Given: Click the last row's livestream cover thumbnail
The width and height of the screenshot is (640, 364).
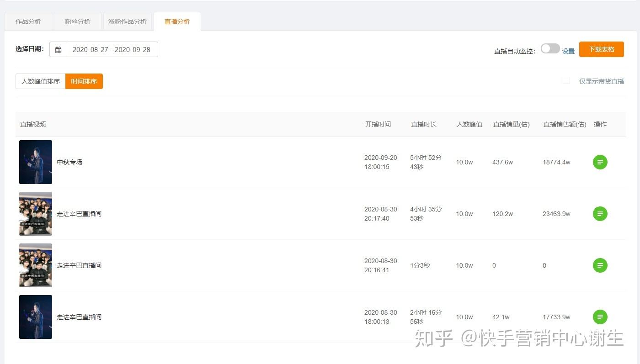Looking at the screenshot, I should pos(35,317).
